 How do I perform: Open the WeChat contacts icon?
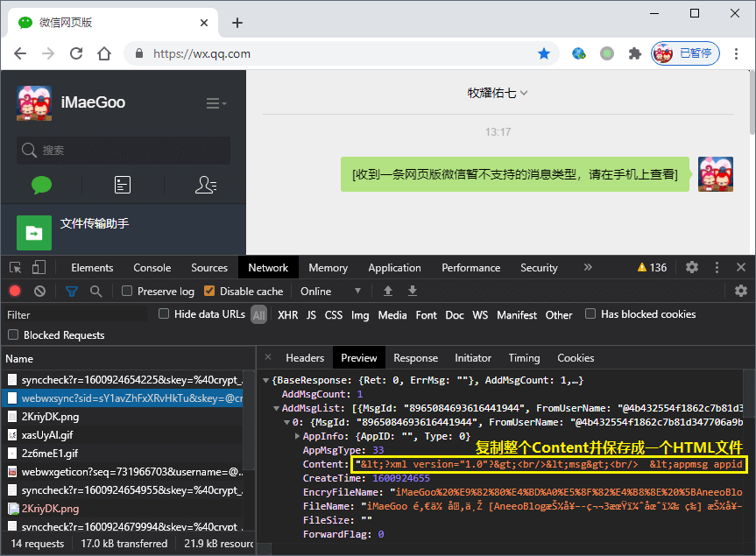point(206,185)
